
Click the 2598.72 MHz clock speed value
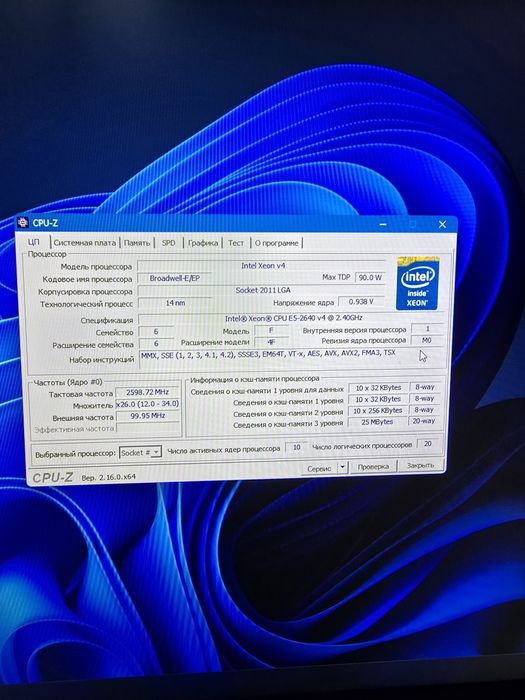coord(147,392)
